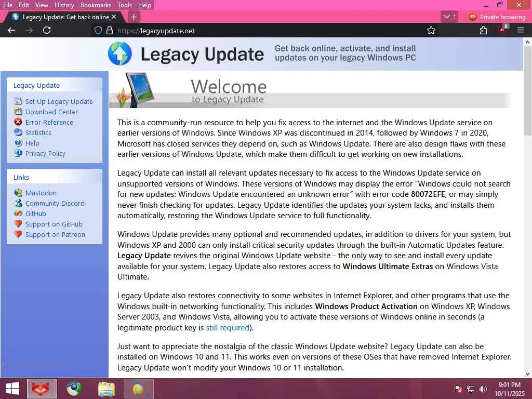Click the Community Discord people icon
The image size is (532, 399).
(x=18, y=203)
